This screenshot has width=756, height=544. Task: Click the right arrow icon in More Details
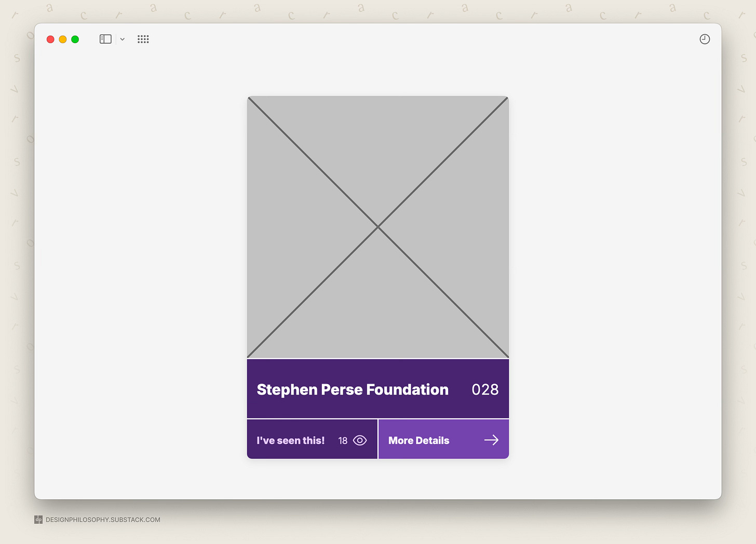pos(491,440)
